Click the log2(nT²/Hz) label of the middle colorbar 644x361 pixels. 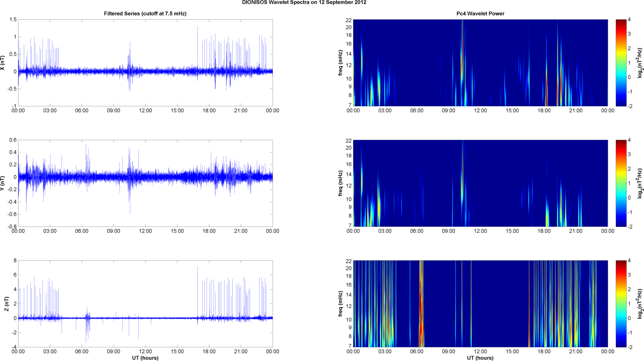coord(640,183)
